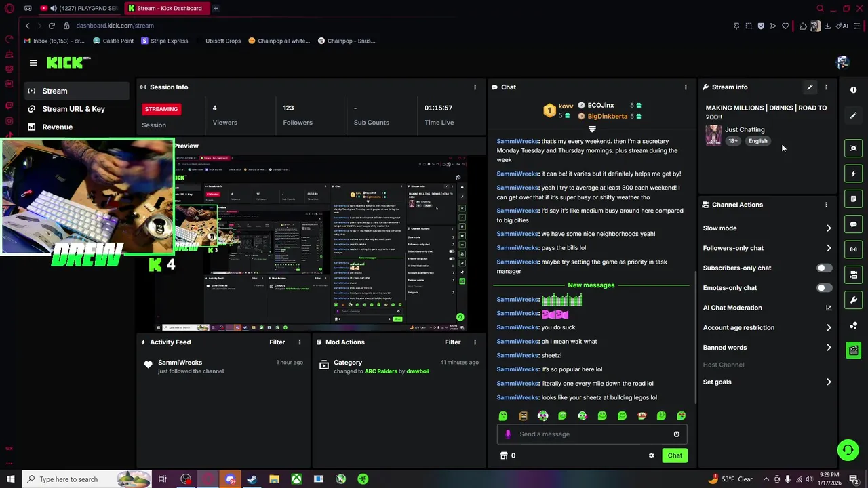This screenshot has width=868, height=488.
Task: Open Mod Actions options menu
Action: [475, 342]
